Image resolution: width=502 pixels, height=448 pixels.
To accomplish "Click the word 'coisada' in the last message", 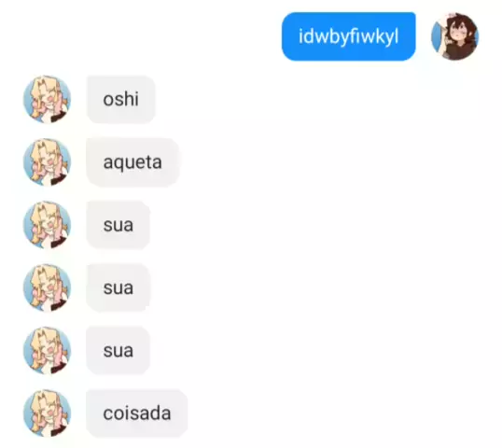I will [x=137, y=413].
